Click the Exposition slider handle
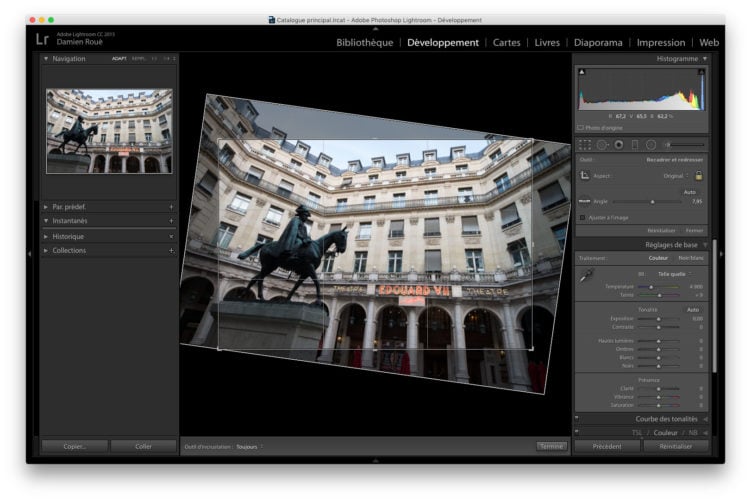751x501 pixels. (658, 319)
